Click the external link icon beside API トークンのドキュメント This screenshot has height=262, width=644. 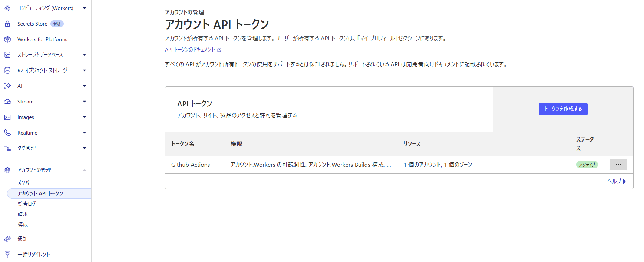tap(219, 50)
